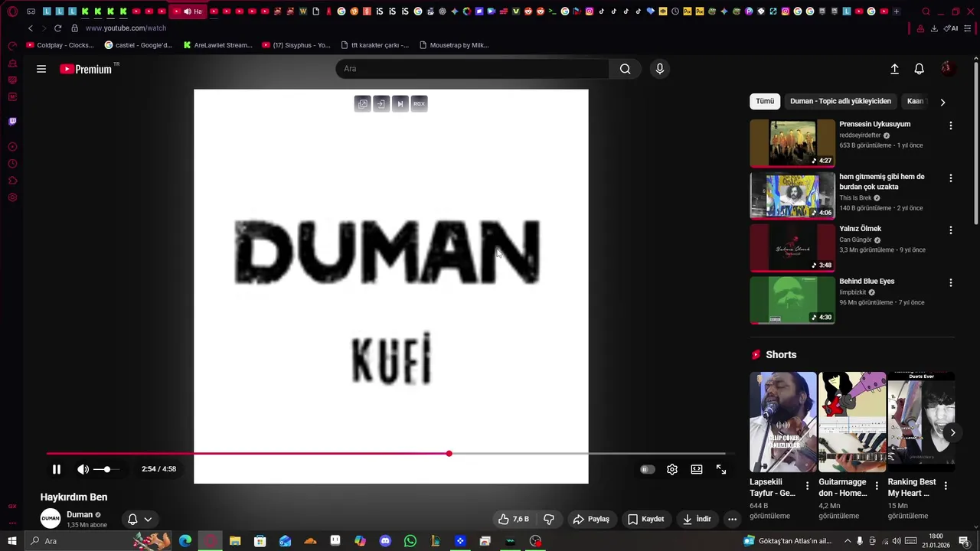Open the Duman channel avatar
980x551 pixels.
pyautogui.click(x=51, y=518)
